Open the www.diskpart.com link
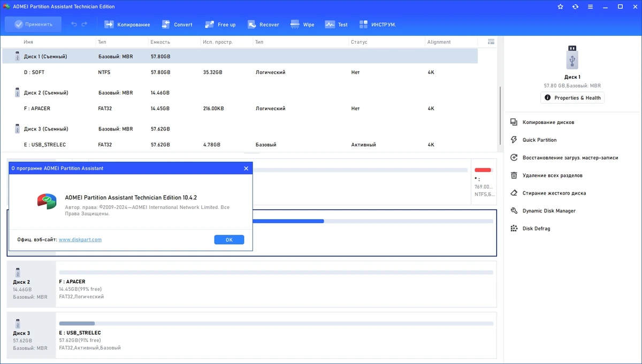Image resolution: width=642 pixels, height=364 pixels. coord(80,239)
